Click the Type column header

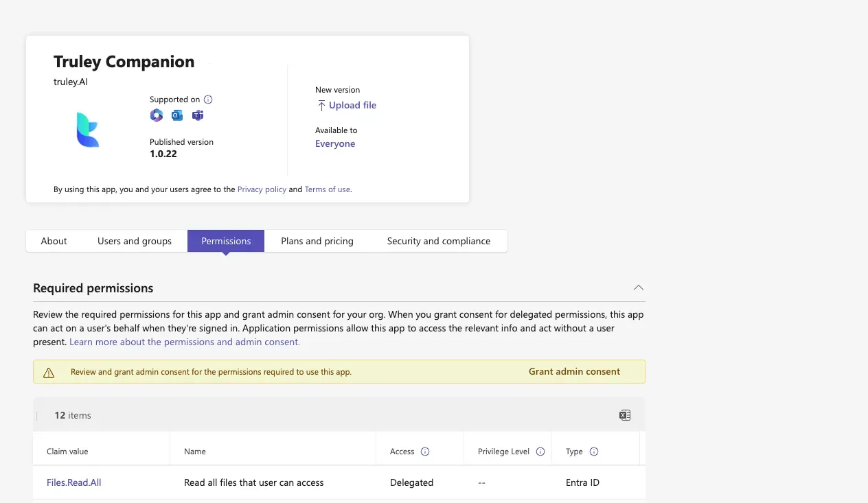tap(574, 452)
